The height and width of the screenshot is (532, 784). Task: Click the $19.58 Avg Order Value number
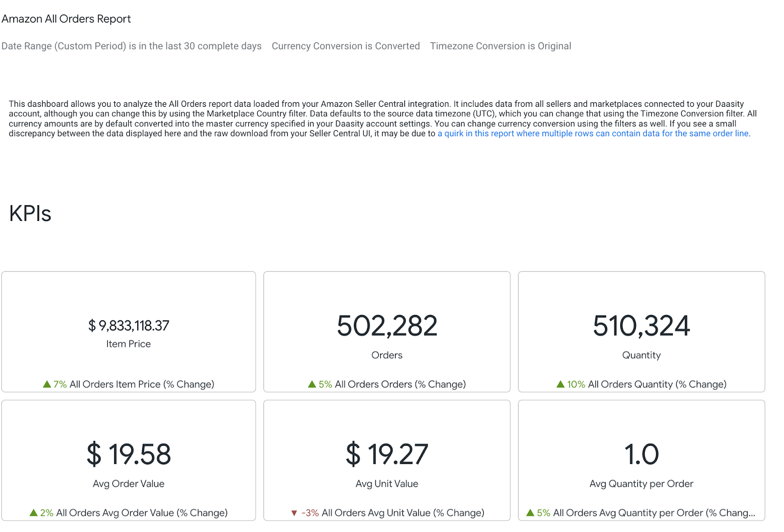click(x=129, y=454)
